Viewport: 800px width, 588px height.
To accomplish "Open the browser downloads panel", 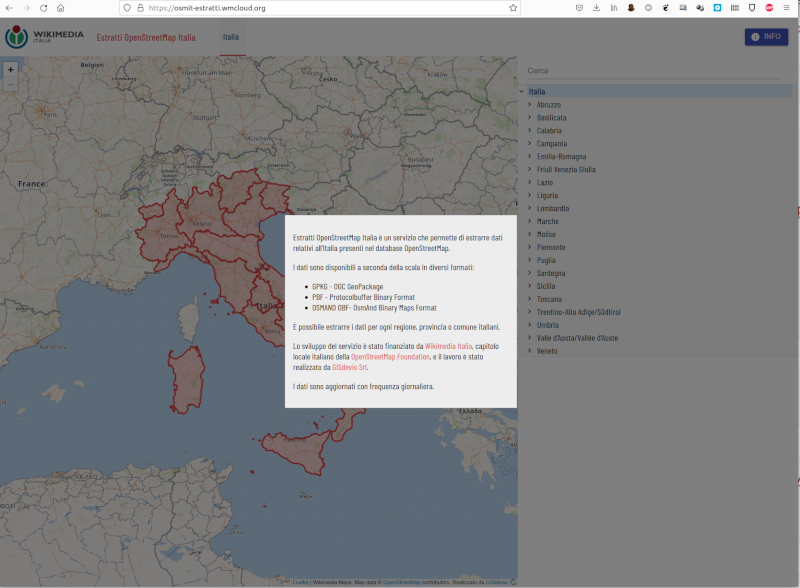I will 596,8.
